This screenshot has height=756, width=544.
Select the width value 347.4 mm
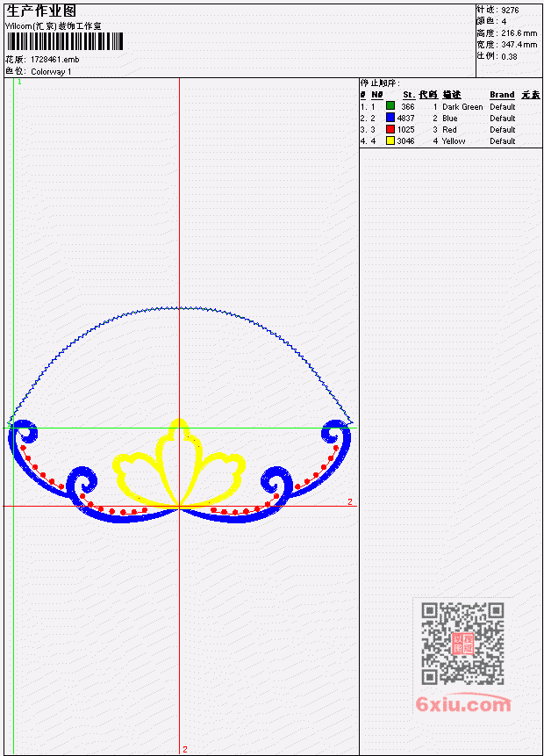(x=519, y=45)
